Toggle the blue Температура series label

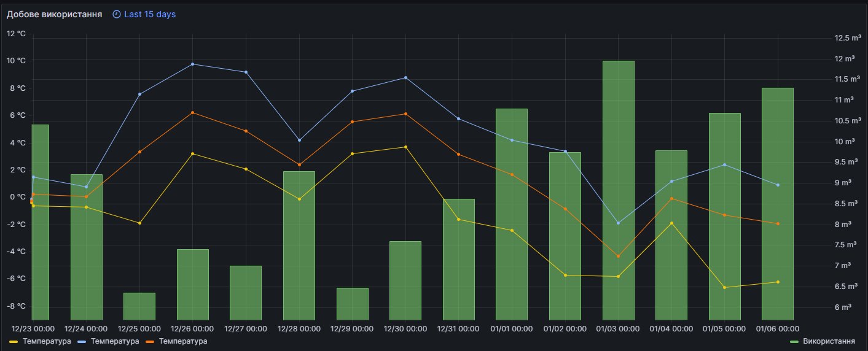point(115,341)
